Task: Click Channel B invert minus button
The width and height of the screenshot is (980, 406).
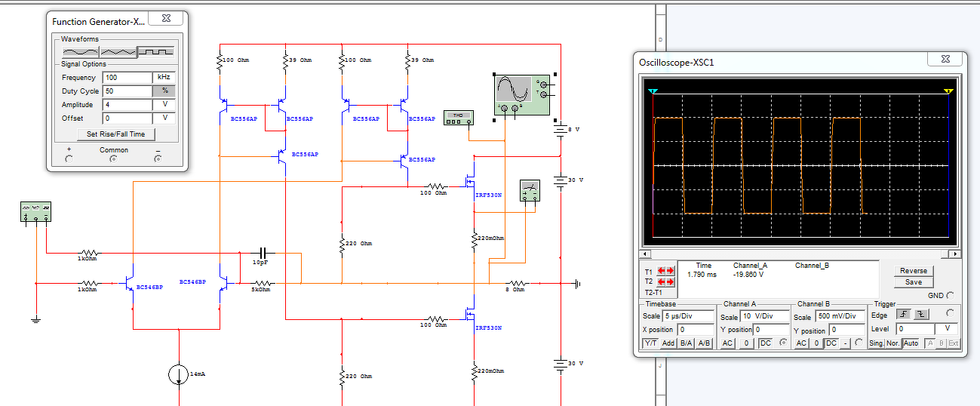Action: coord(846,343)
